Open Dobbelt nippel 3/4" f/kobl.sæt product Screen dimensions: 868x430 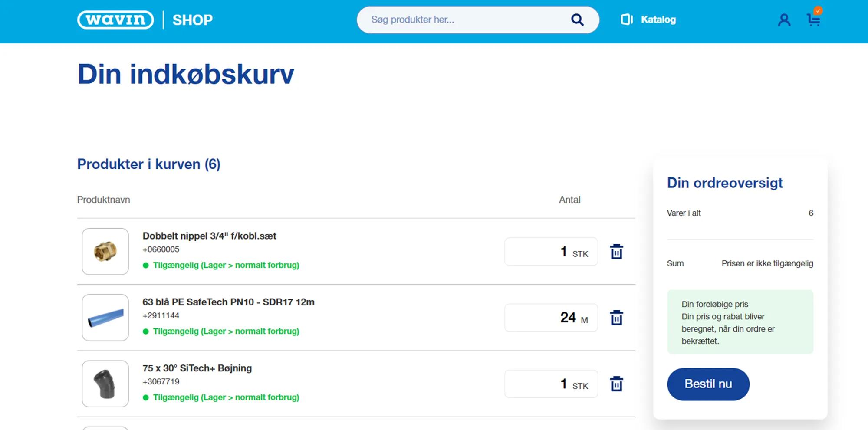(209, 236)
